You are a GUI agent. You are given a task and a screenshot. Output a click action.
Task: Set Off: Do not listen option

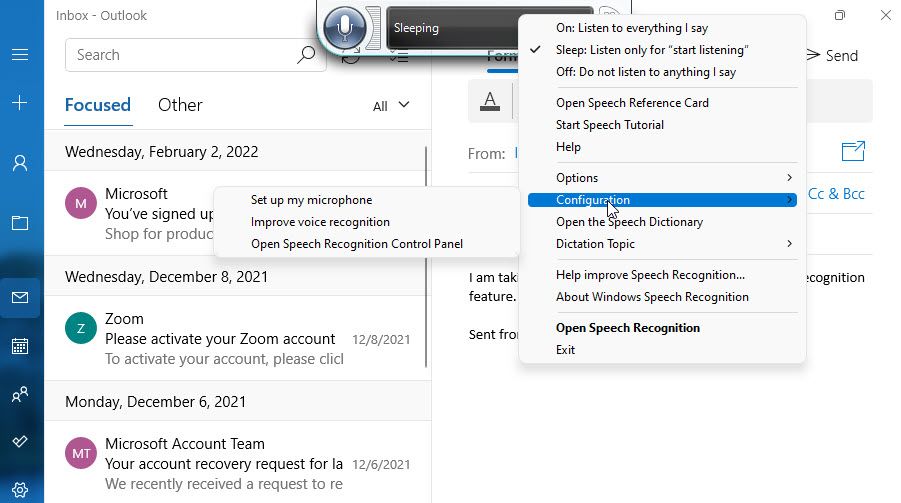pyautogui.click(x=645, y=72)
